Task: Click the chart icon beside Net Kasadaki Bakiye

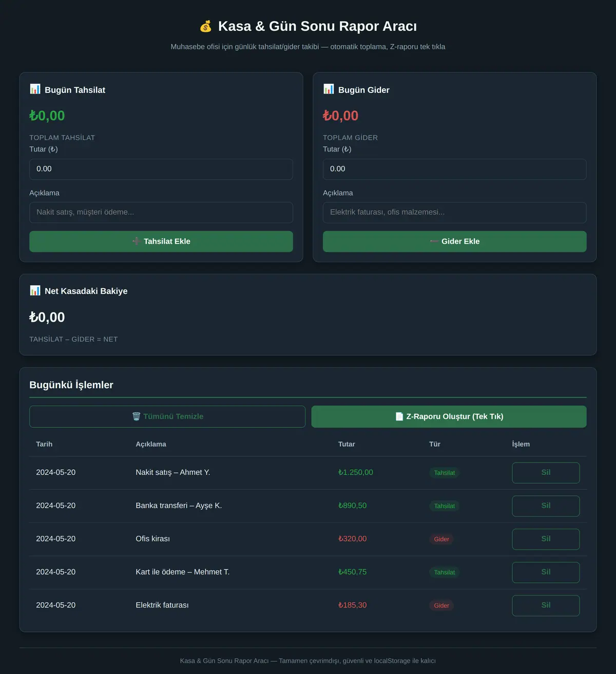Action: point(35,291)
